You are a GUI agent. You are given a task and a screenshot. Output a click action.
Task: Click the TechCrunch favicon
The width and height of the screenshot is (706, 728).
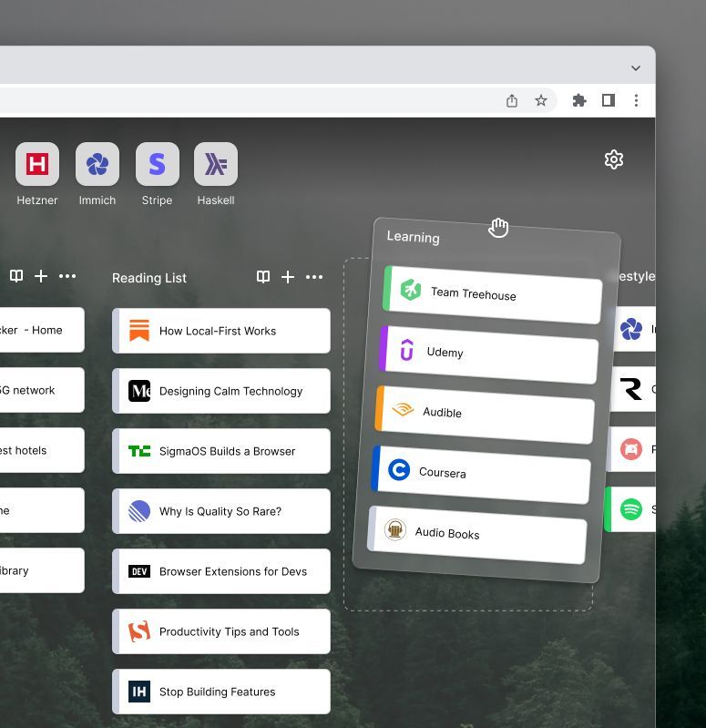point(139,451)
